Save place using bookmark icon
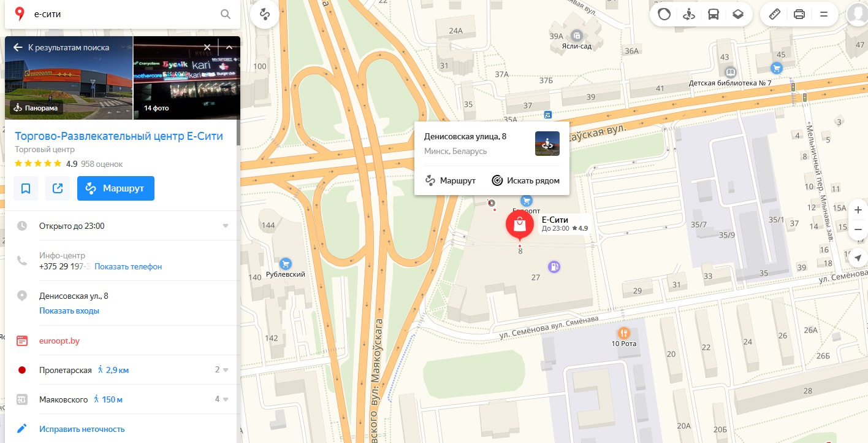The height and width of the screenshot is (443, 868). [x=26, y=188]
